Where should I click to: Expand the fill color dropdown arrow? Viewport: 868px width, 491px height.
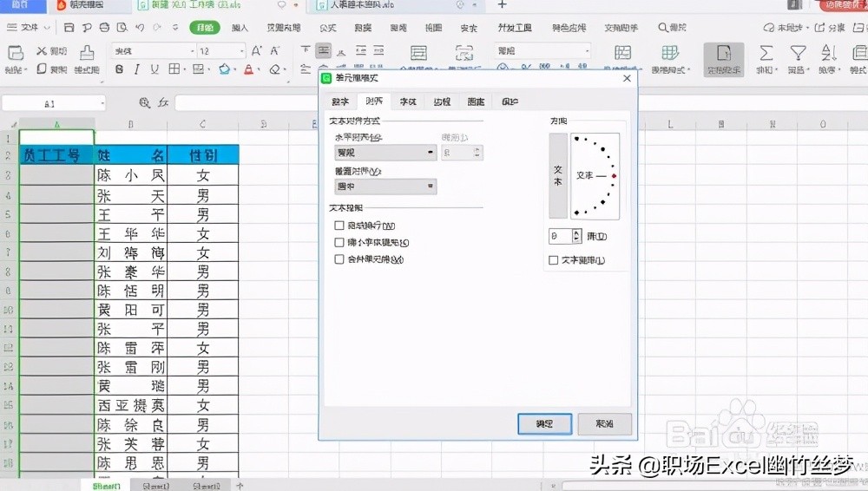pyautogui.click(x=235, y=69)
